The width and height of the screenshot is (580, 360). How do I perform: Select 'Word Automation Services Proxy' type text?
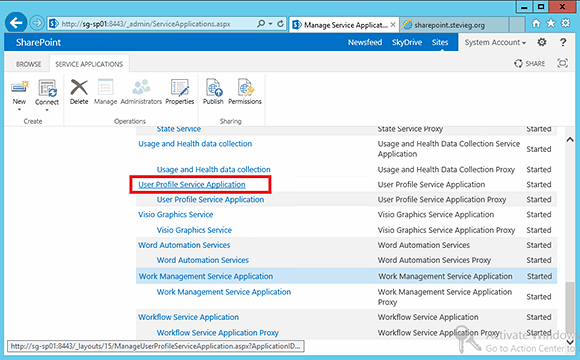[x=434, y=260]
